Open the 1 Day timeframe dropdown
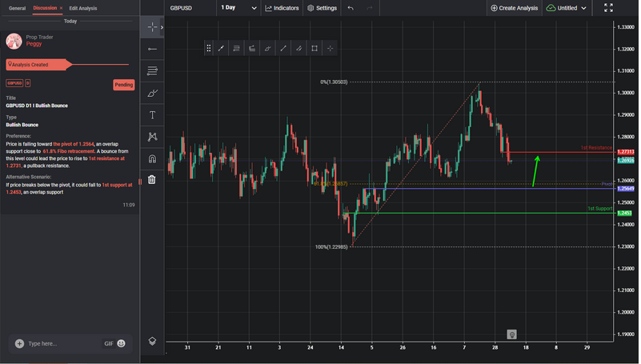The image size is (641, 364). click(x=238, y=8)
